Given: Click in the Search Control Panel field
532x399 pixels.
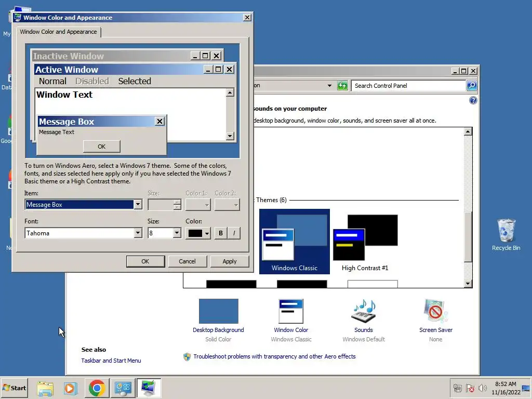Looking at the screenshot, I should coord(408,86).
